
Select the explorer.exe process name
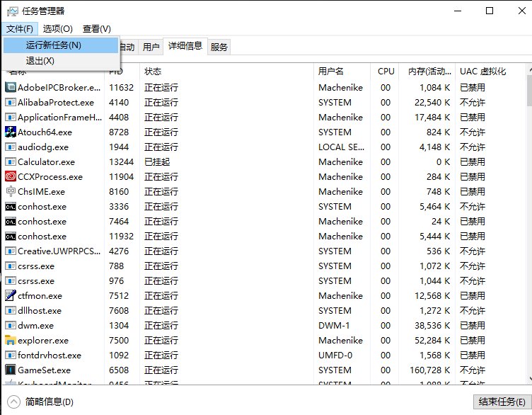[x=43, y=341]
